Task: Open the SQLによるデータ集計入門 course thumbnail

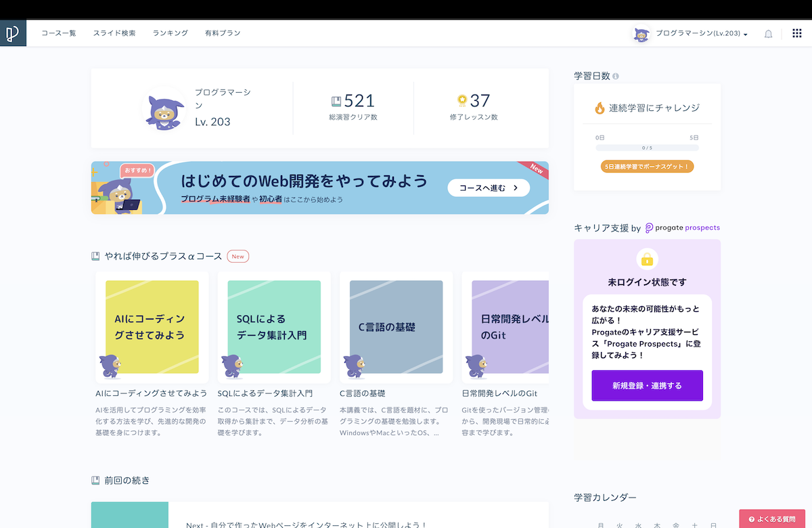Action: pyautogui.click(x=273, y=328)
